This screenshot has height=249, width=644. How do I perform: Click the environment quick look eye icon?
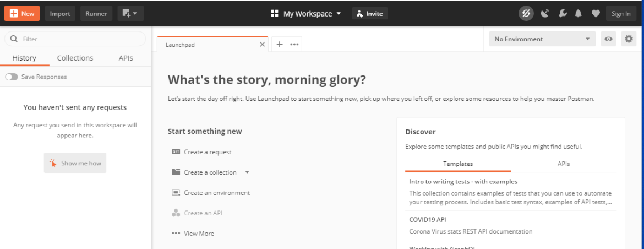click(x=608, y=39)
